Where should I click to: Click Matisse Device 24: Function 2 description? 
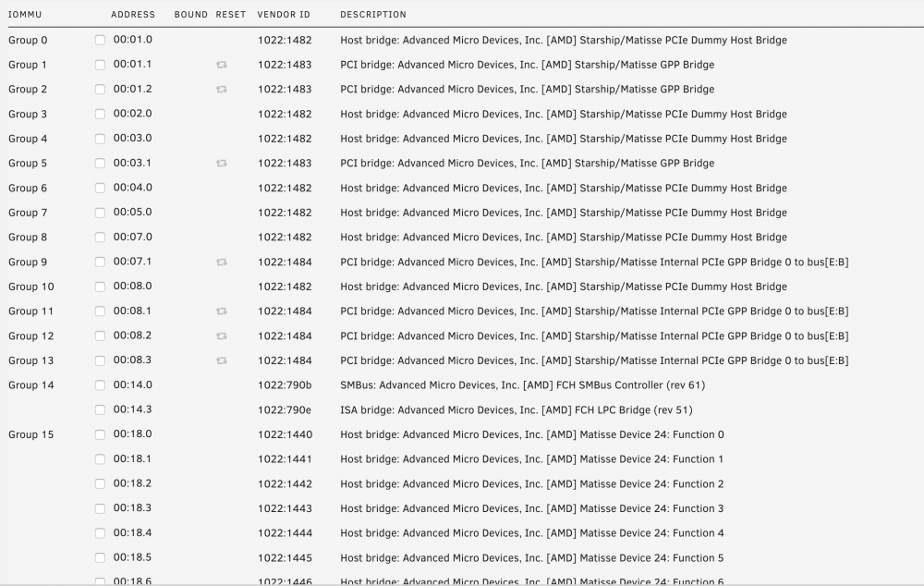click(532, 484)
